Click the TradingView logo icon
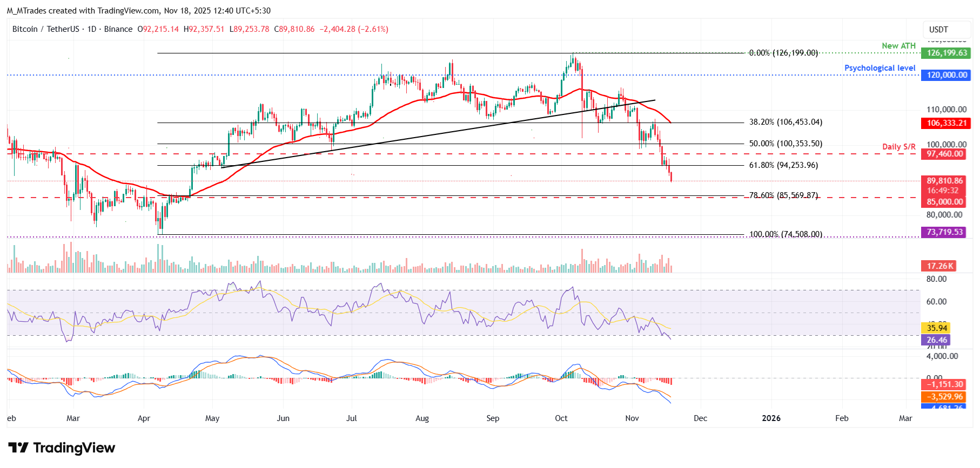This screenshot has height=468, width=980. (18, 448)
